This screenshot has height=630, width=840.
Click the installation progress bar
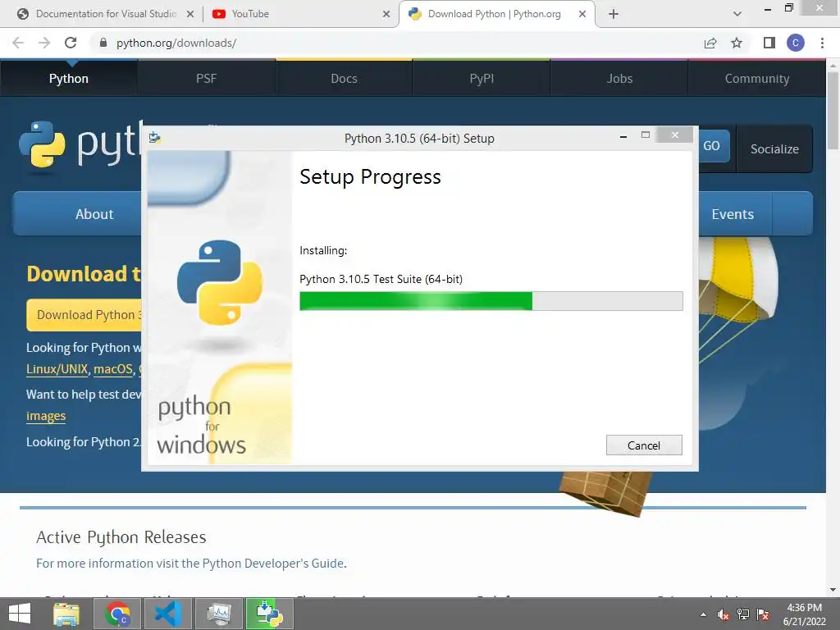pos(491,301)
